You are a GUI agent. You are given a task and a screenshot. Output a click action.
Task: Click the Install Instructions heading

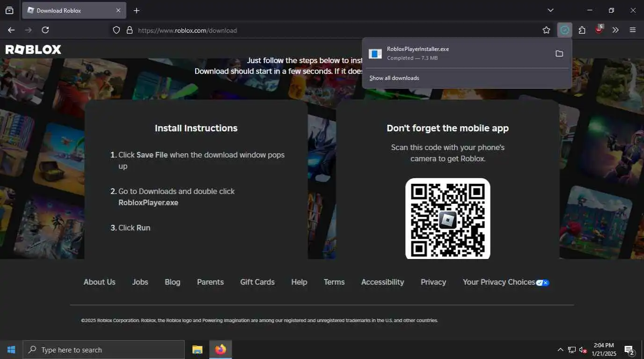[x=196, y=128]
